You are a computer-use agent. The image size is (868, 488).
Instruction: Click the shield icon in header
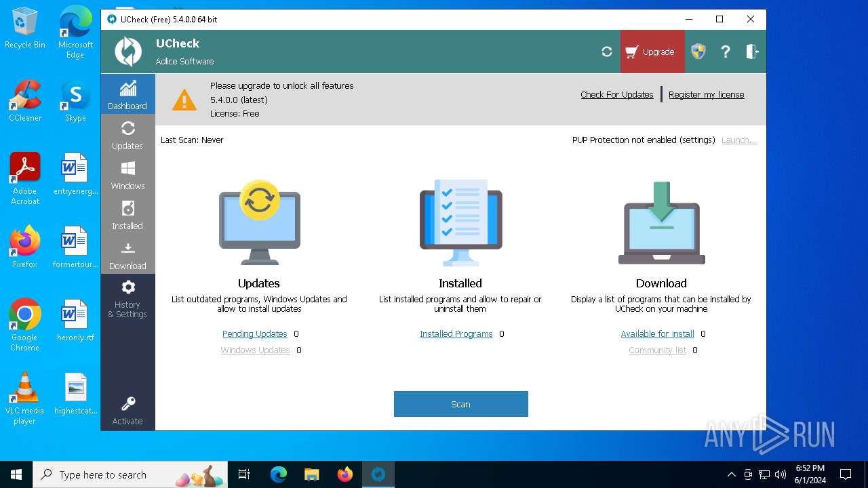(x=698, y=52)
